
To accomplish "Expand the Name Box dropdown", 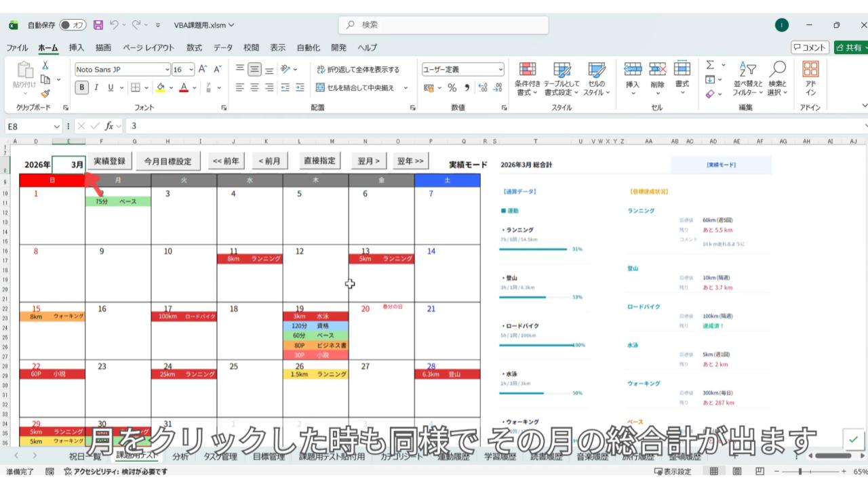I will (57, 126).
